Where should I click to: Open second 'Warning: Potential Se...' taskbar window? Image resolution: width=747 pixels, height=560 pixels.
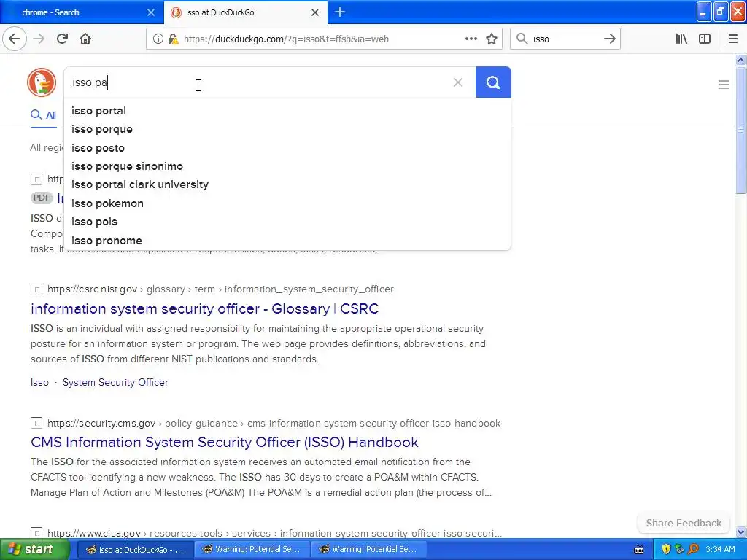[x=368, y=549]
